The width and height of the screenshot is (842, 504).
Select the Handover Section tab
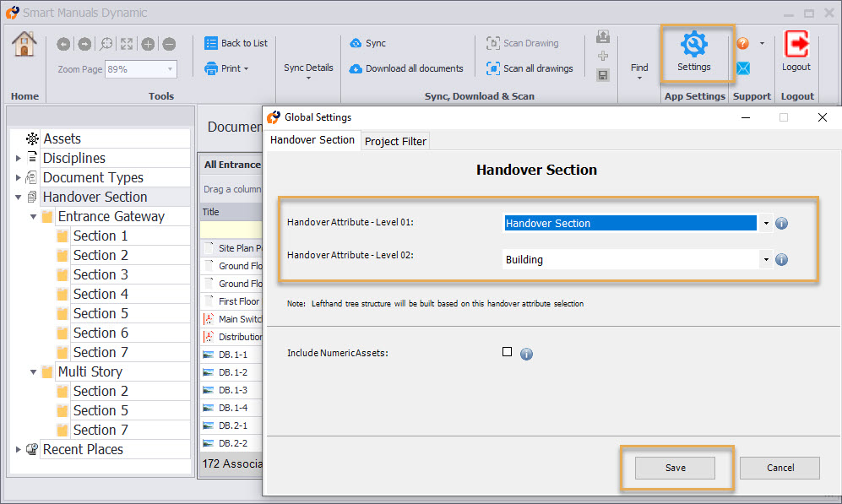coord(312,140)
